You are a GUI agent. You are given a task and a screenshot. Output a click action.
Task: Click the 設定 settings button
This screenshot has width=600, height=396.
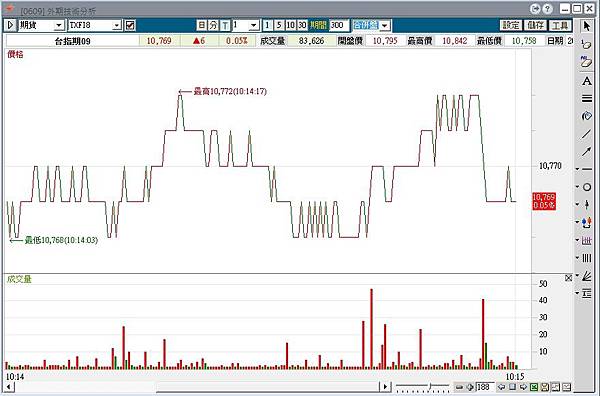click(x=510, y=25)
